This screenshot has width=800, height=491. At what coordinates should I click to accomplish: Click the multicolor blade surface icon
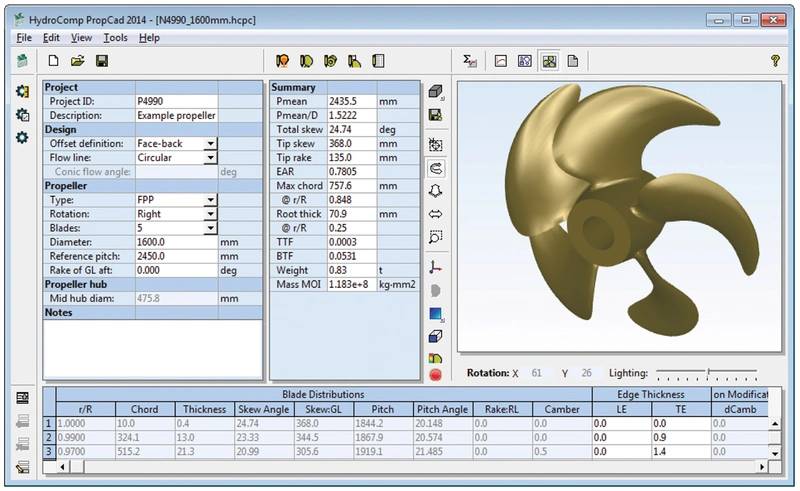[x=436, y=358]
